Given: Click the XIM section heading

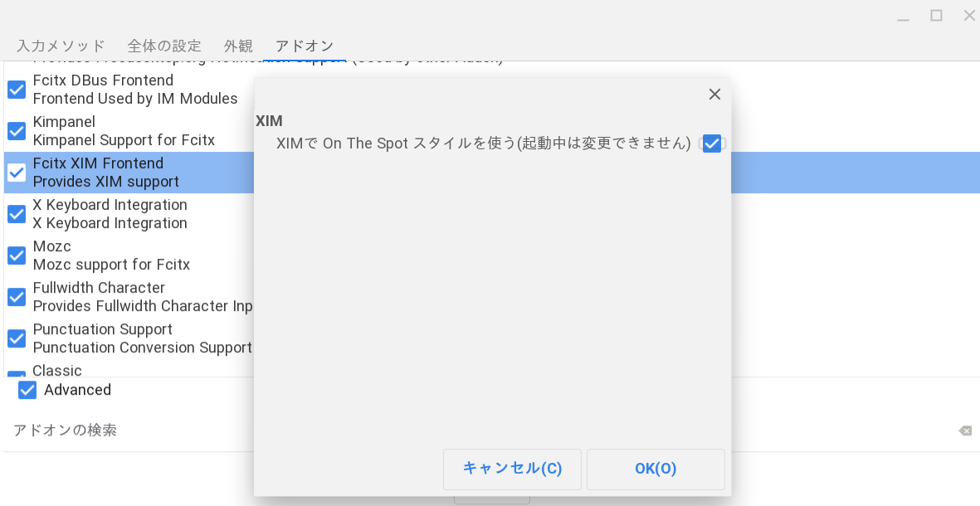Looking at the screenshot, I should click(270, 121).
